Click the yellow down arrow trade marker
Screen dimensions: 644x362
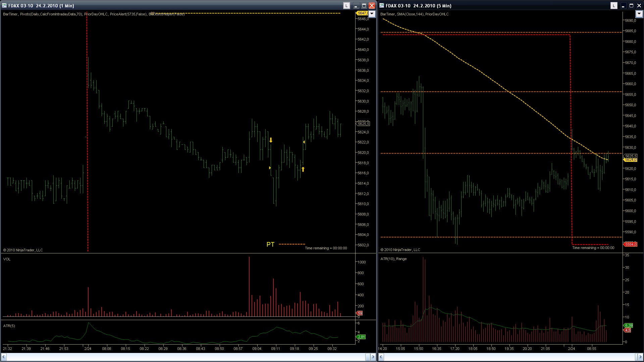271,140
